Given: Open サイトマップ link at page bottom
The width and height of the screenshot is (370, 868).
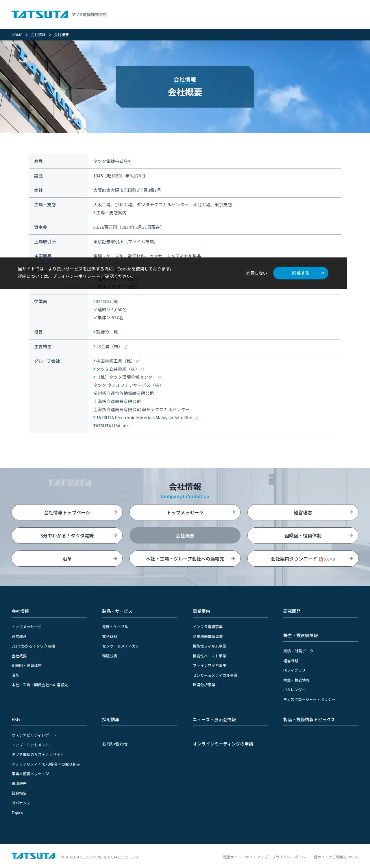Looking at the screenshot, I should click(256, 857).
